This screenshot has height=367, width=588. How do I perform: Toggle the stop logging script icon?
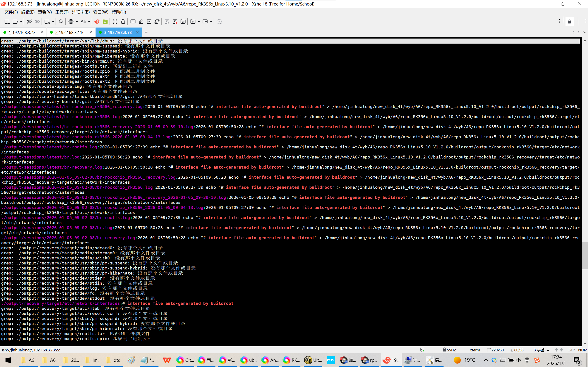175,22
